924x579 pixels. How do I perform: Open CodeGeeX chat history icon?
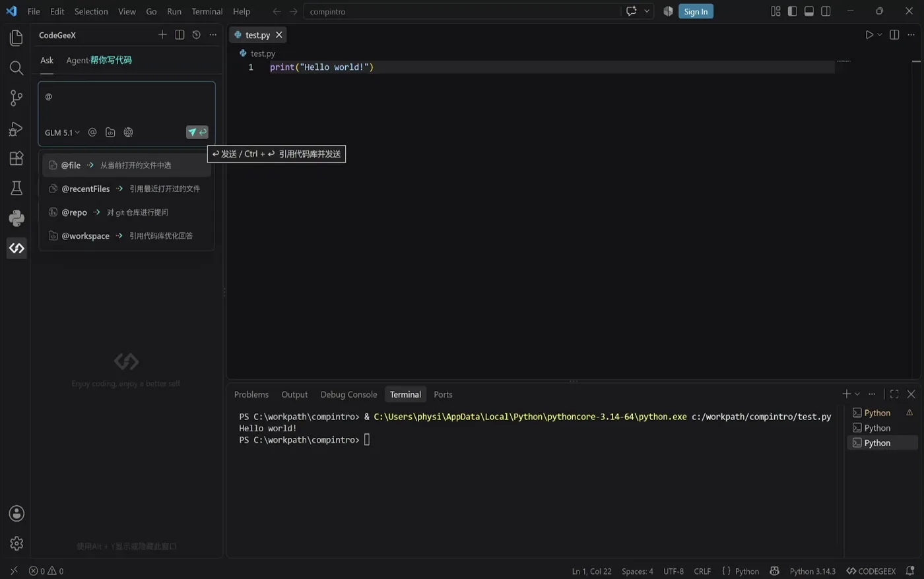[x=196, y=35]
